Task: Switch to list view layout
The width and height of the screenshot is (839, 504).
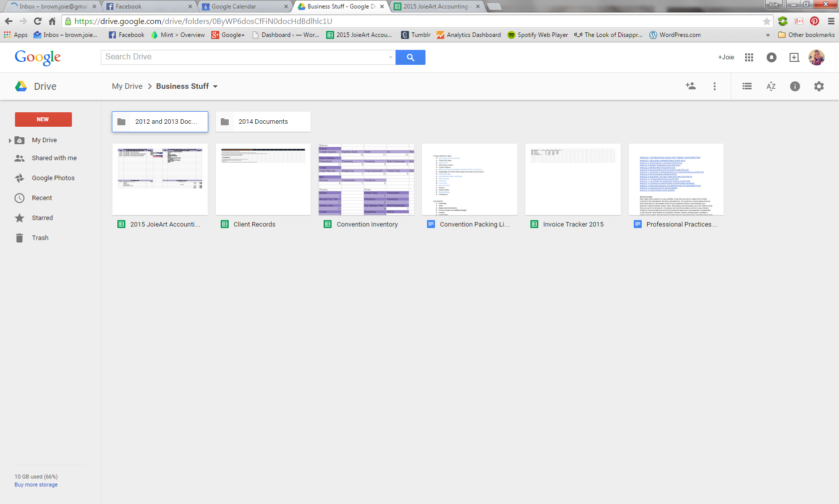Action: [747, 86]
